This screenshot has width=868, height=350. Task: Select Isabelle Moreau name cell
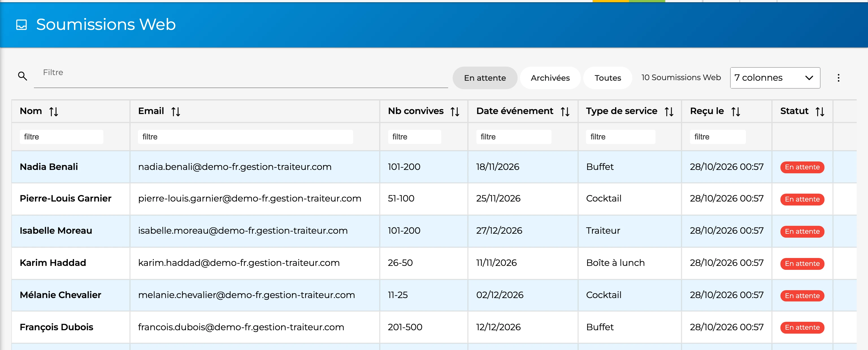[x=71, y=231]
